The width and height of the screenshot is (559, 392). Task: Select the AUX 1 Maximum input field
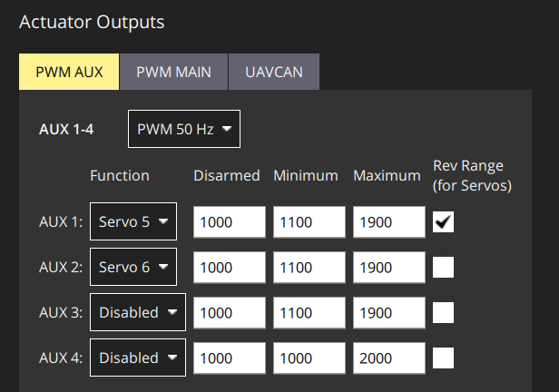coord(389,222)
